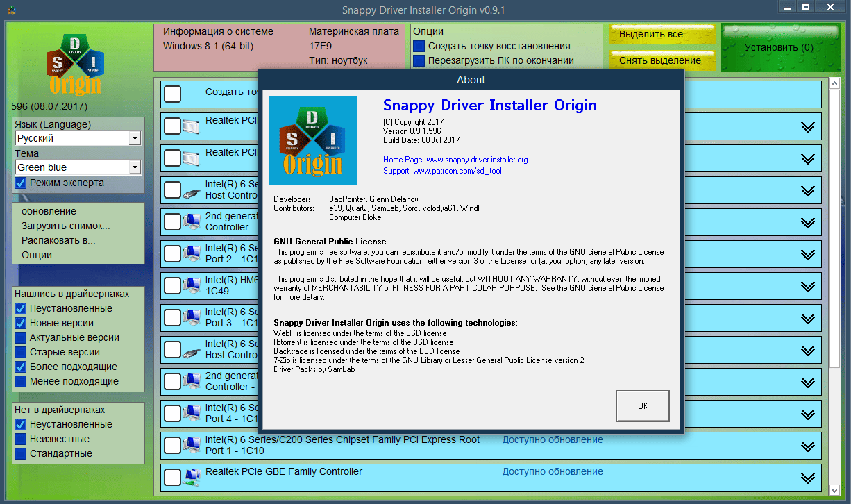
Task: Click motherboard model '17F9' text
Action: coord(321,46)
